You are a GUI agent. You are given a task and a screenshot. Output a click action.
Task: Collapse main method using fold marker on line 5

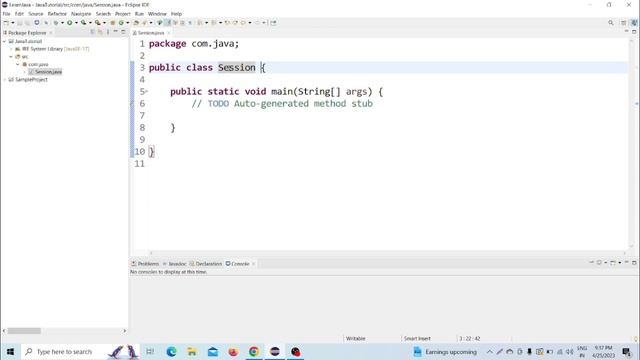(147, 91)
